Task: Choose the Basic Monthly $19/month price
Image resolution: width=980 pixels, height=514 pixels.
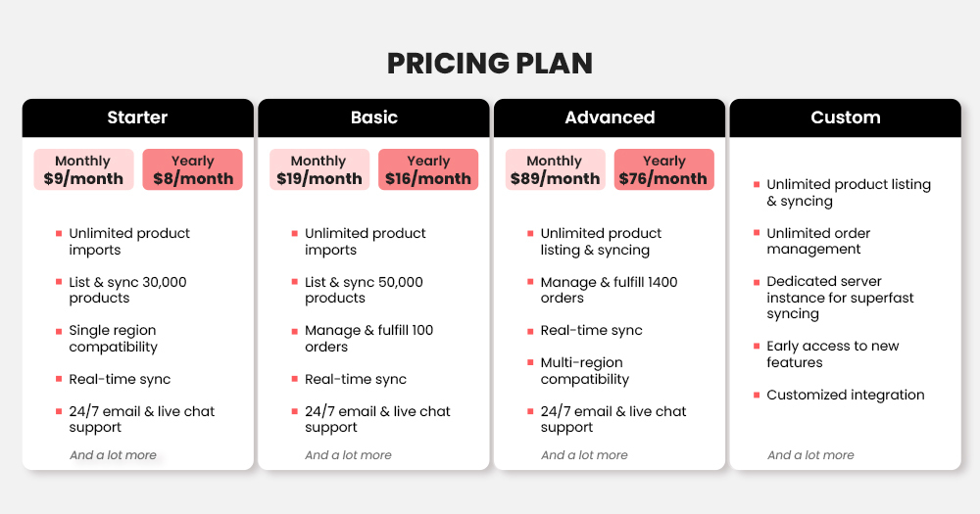Action: click(319, 169)
